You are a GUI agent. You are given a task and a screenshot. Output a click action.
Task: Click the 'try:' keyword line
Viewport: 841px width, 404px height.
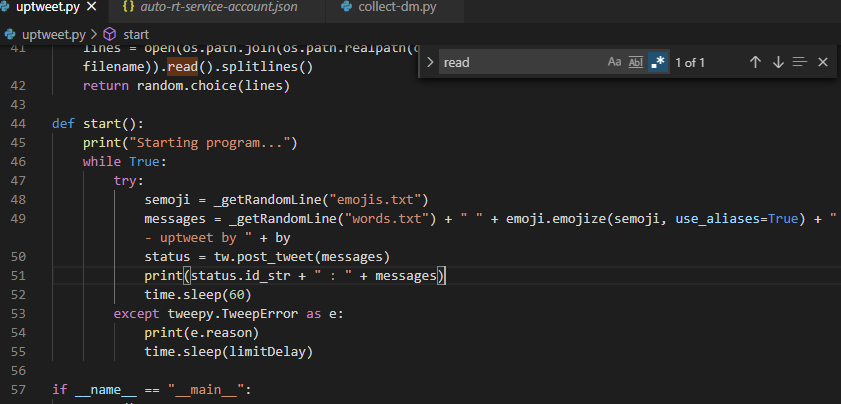point(129,181)
